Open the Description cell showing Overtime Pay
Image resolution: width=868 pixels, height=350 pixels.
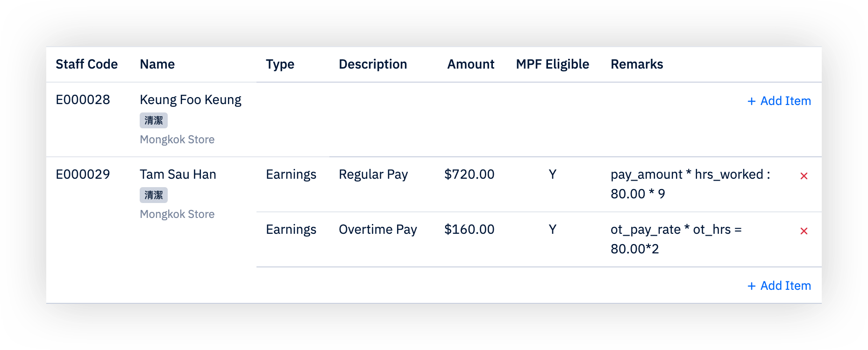click(378, 229)
